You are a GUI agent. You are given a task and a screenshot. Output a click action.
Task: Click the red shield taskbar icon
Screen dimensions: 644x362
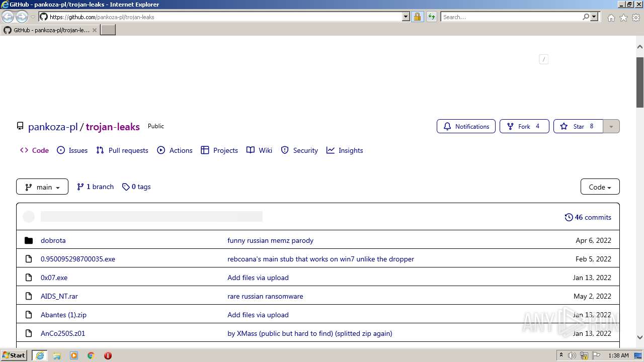point(108,355)
